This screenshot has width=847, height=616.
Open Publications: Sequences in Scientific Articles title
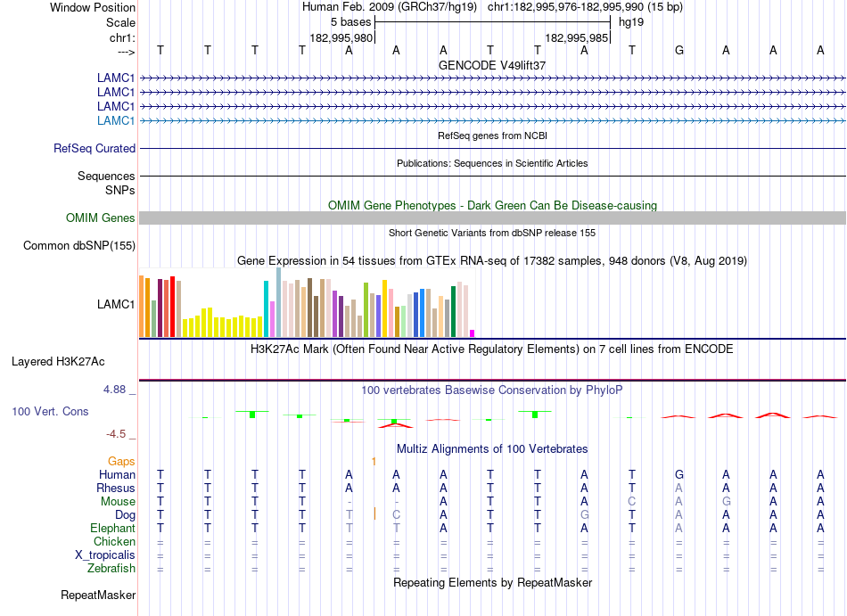click(492, 163)
